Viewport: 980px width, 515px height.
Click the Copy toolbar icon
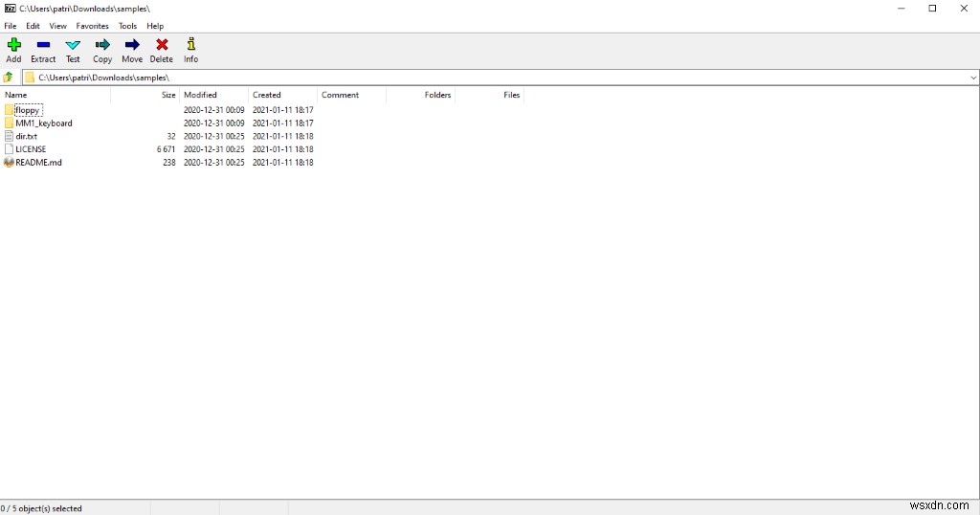(102, 45)
